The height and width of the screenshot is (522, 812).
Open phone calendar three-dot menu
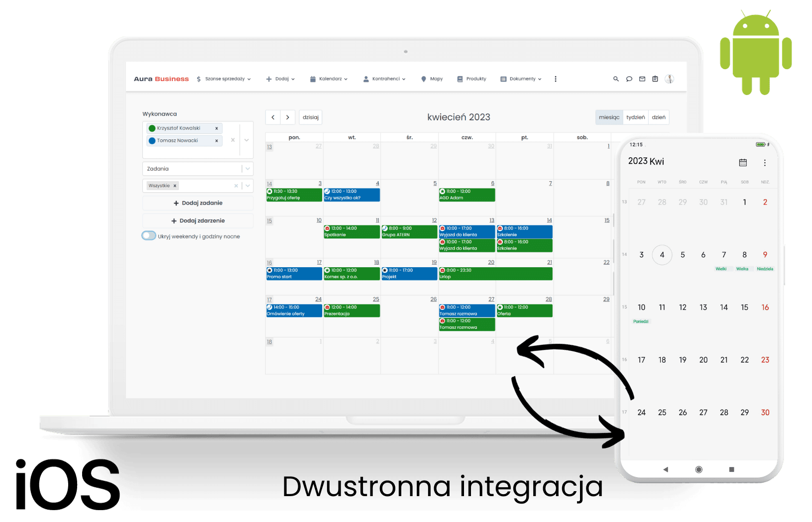[765, 163]
